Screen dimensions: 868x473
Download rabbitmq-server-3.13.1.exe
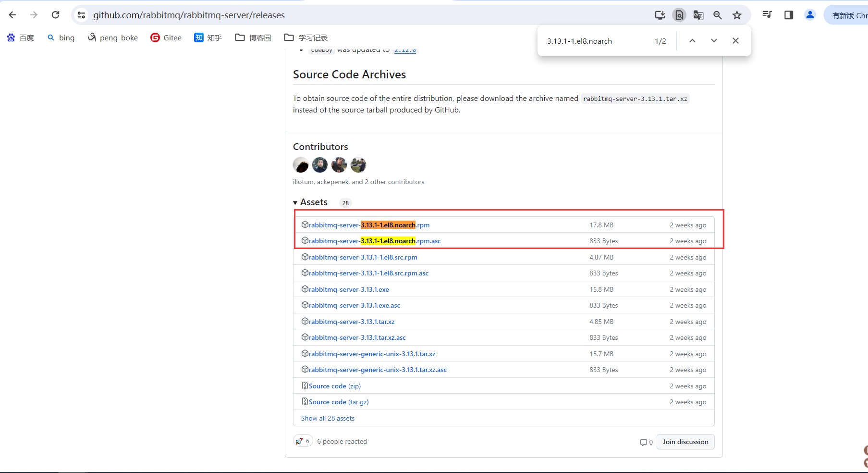point(349,289)
